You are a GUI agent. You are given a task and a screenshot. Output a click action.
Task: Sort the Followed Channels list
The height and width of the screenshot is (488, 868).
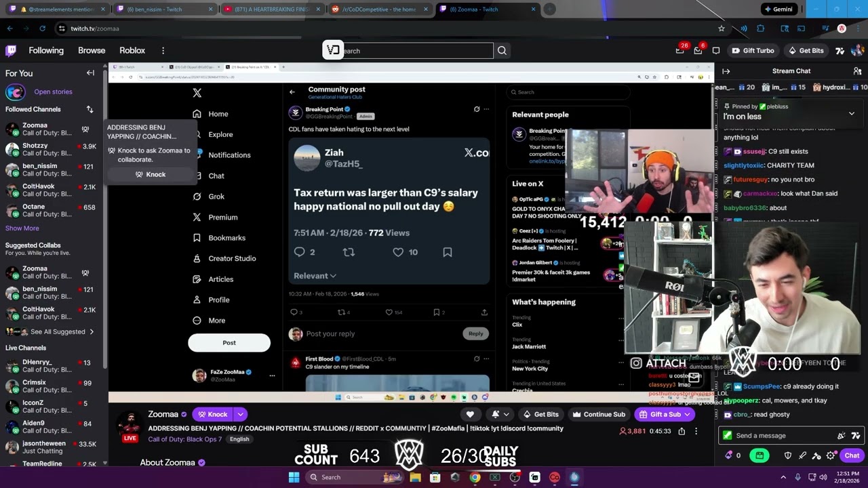click(90, 109)
